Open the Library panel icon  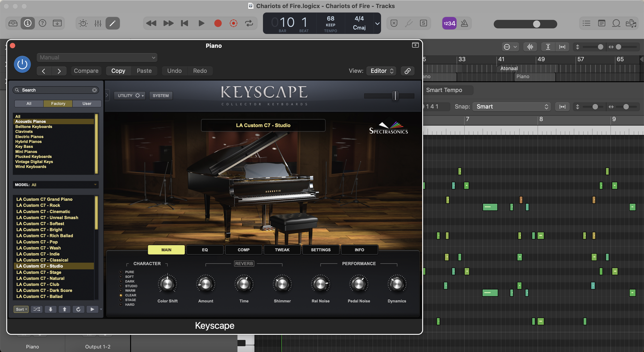13,23
